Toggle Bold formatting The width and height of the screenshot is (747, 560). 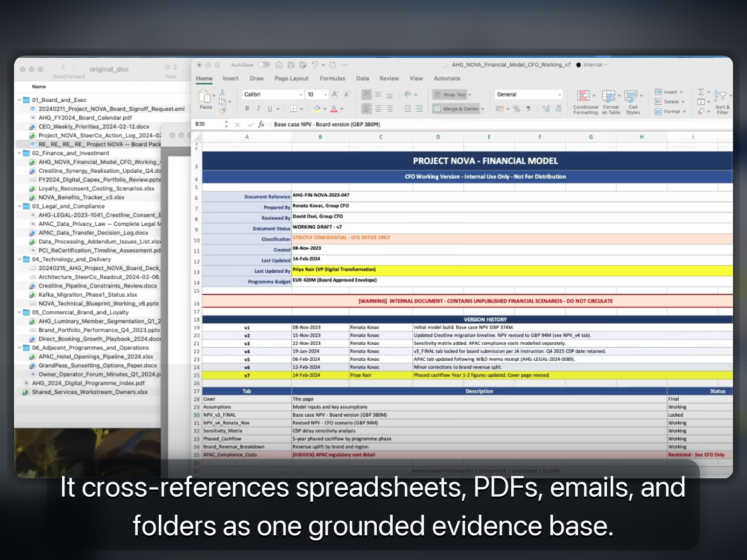click(247, 108)
